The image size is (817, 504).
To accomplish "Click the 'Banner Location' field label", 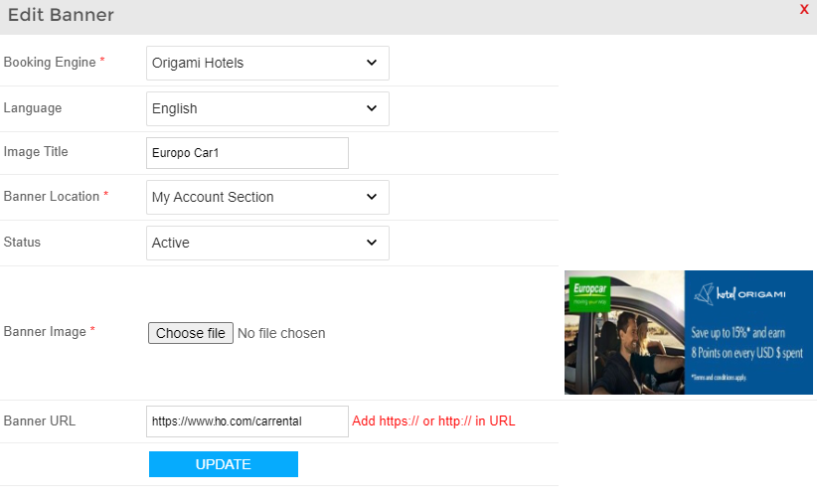I will click(x=51, y=197).
